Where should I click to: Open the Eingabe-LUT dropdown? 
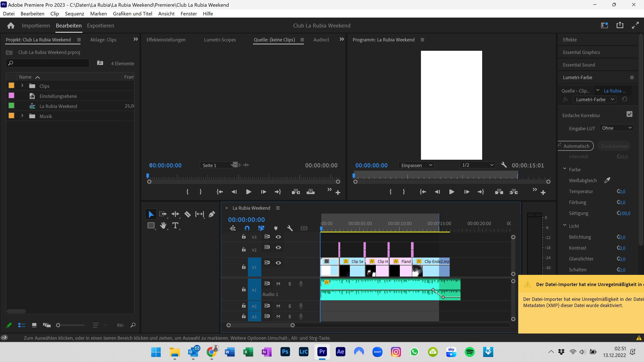click(616, 128)
